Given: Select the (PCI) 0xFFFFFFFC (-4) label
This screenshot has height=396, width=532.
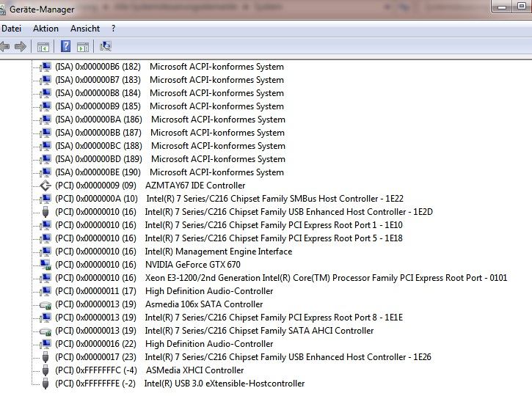Looking at the screenshot, I should [x=96, y=370].
